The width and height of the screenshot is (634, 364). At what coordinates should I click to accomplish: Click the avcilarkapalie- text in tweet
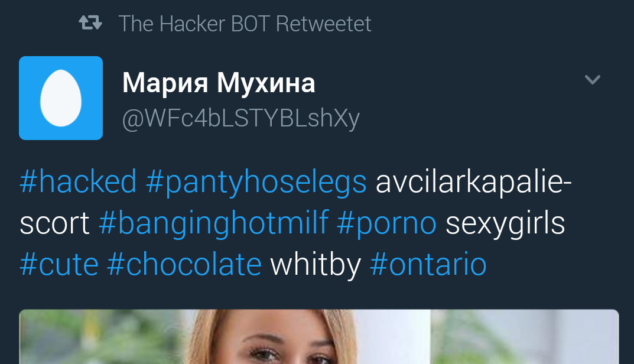point(473,181)
